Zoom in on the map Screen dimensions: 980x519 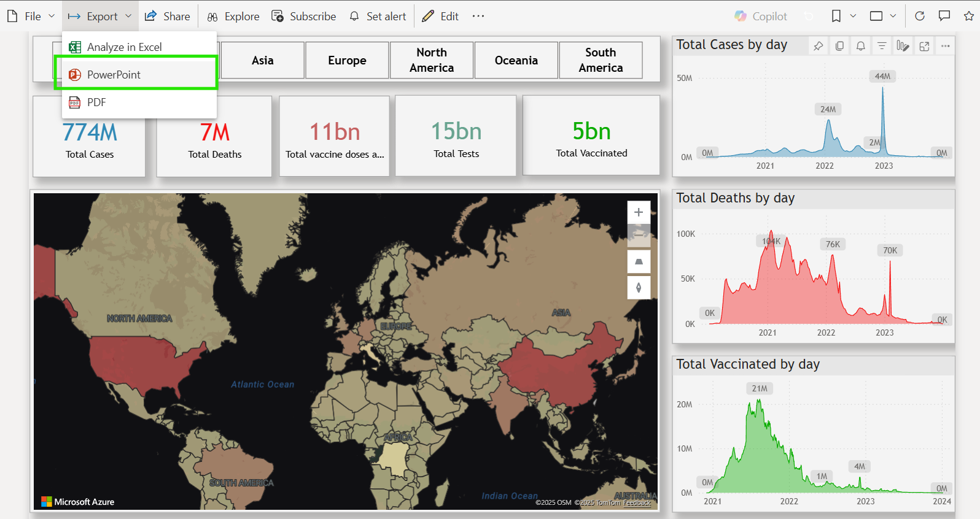[x=639, y=212]
